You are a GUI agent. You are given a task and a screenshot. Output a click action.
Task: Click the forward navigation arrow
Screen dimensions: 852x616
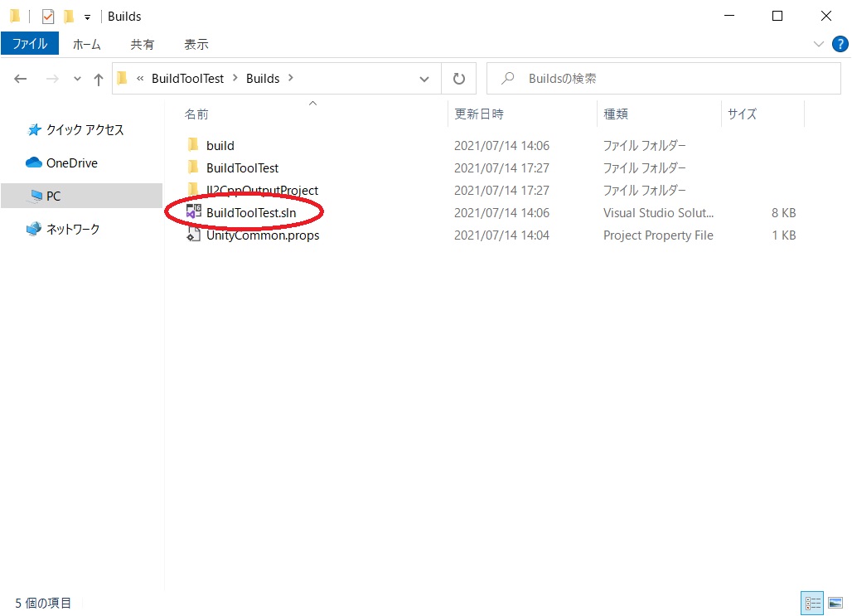pyautogui.click(x=52, y=79)
